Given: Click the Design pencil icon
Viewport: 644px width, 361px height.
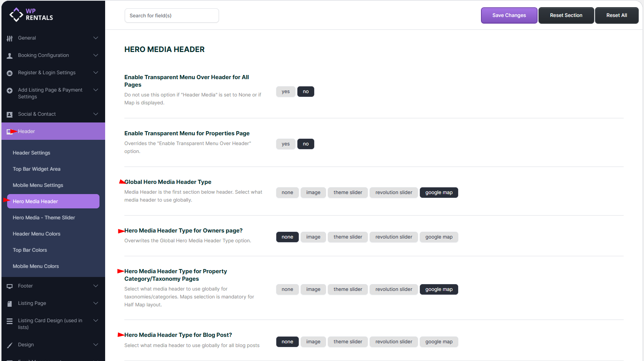Looking at the screenshot, I should pos(10,345).
